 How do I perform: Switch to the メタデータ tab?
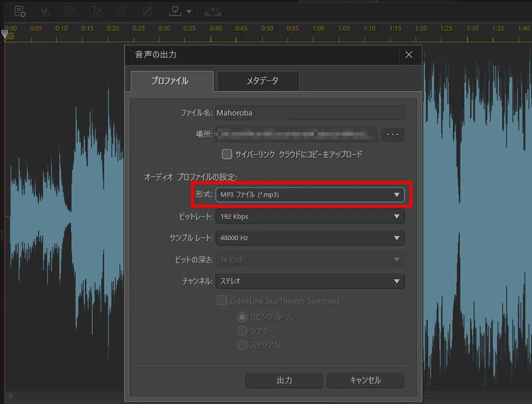coord(258,81)
